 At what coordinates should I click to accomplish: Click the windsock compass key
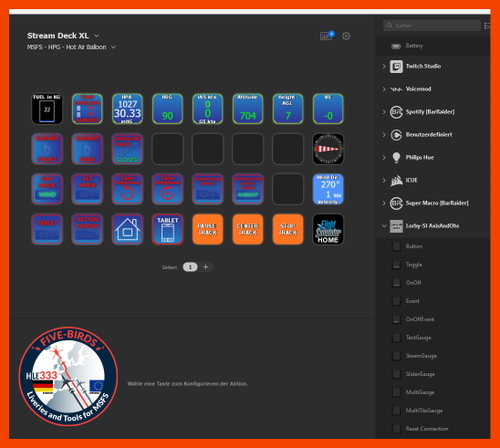(x=328, y=149)
